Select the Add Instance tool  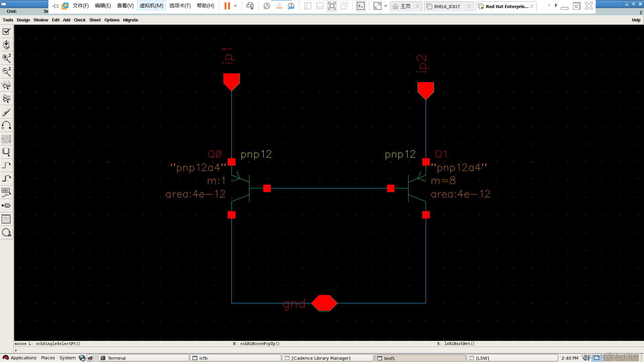(x=6, y=152)
